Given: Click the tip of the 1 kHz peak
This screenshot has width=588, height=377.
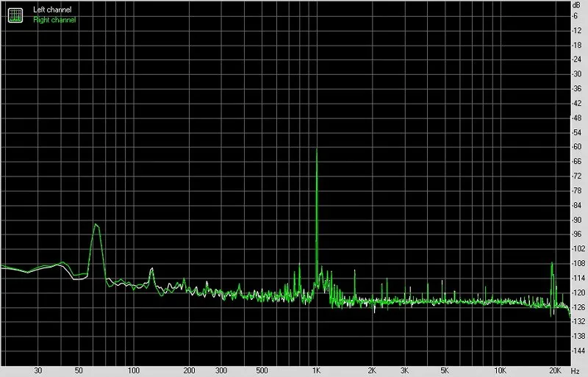Looking at the screenshot, I should click(317, 150).
